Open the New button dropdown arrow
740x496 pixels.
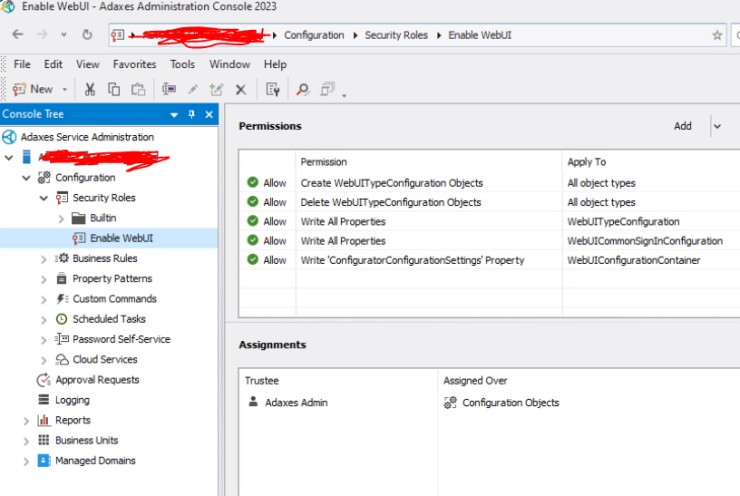point(65,90)
